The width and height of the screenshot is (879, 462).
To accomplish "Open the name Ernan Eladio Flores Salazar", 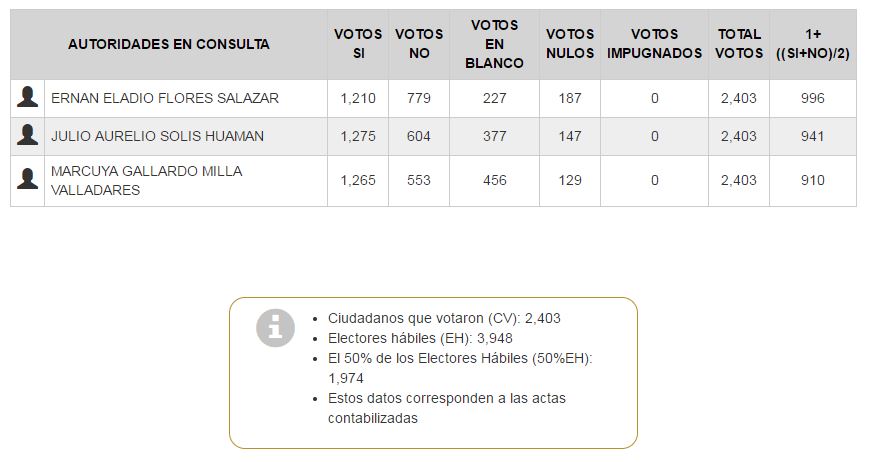I will tap(165, 98).
